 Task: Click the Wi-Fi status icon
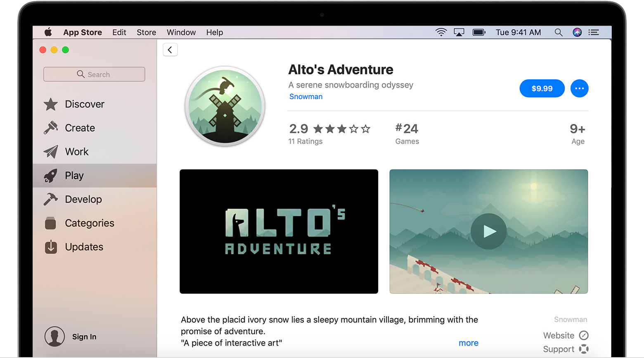[x=441, y=32]
